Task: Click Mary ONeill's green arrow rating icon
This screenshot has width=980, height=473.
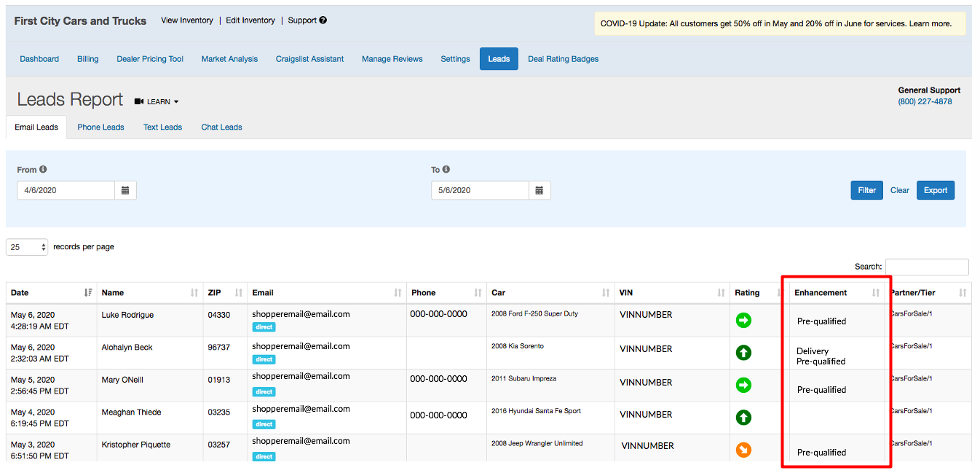Action: (x=743, y=385)
